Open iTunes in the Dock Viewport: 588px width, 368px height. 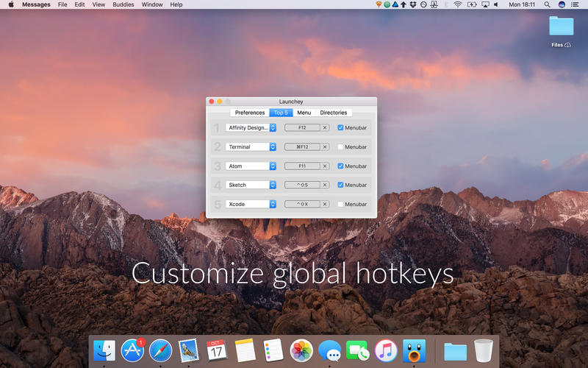click(x=386, y=350)
